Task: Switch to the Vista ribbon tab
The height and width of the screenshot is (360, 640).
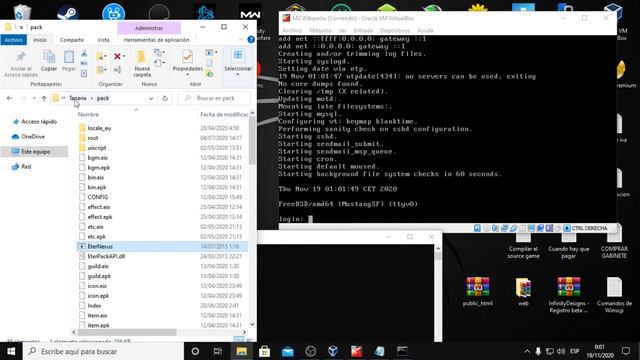Action: pyautogui.click(x=103, y=40)
